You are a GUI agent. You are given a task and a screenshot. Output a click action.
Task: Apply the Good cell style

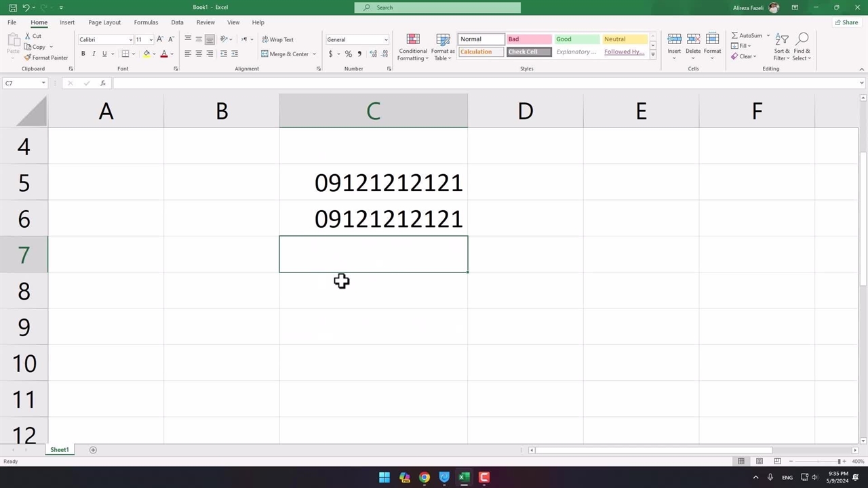(x=576, y=39)
